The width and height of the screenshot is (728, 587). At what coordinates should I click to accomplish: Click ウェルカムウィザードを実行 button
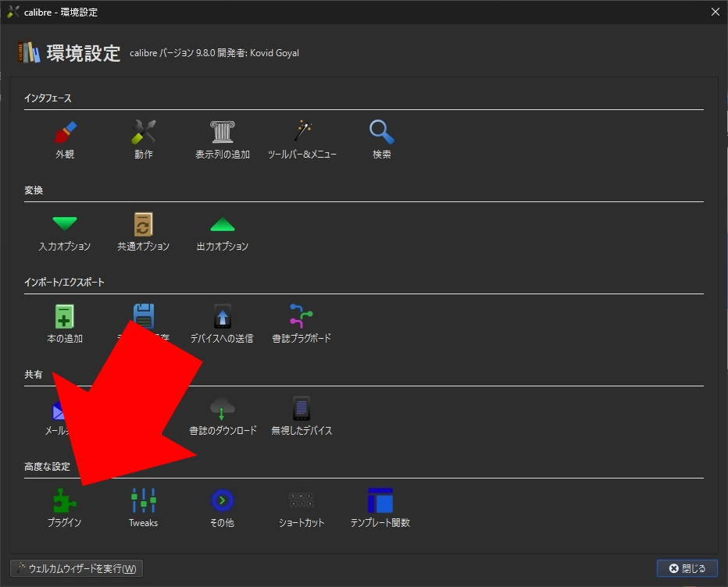click(x=77, y=568)
